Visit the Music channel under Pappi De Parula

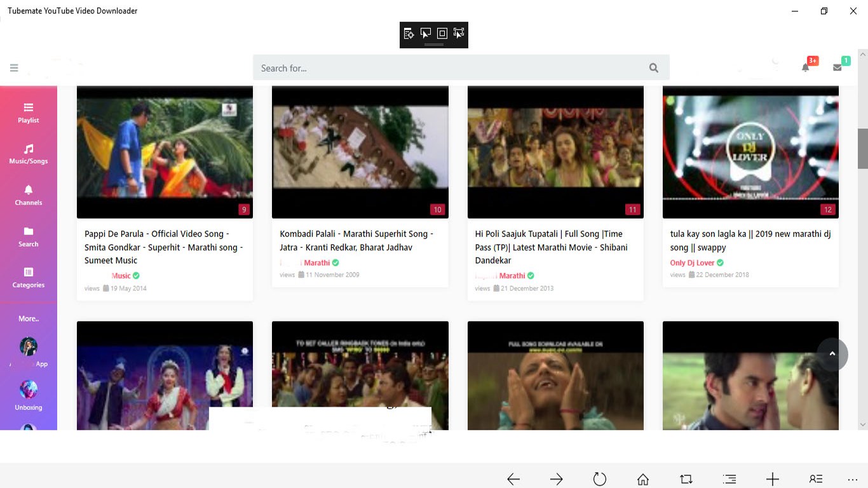coord(121,276)
